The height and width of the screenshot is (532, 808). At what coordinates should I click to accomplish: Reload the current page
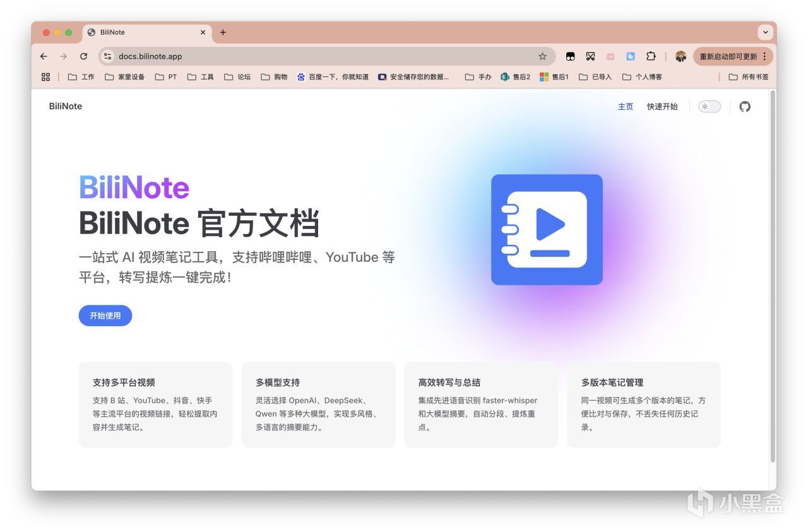point(83,56)
